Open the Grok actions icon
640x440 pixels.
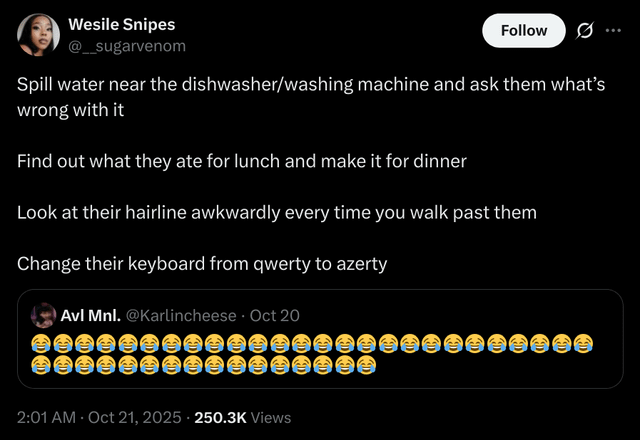[x=584, y=31]
